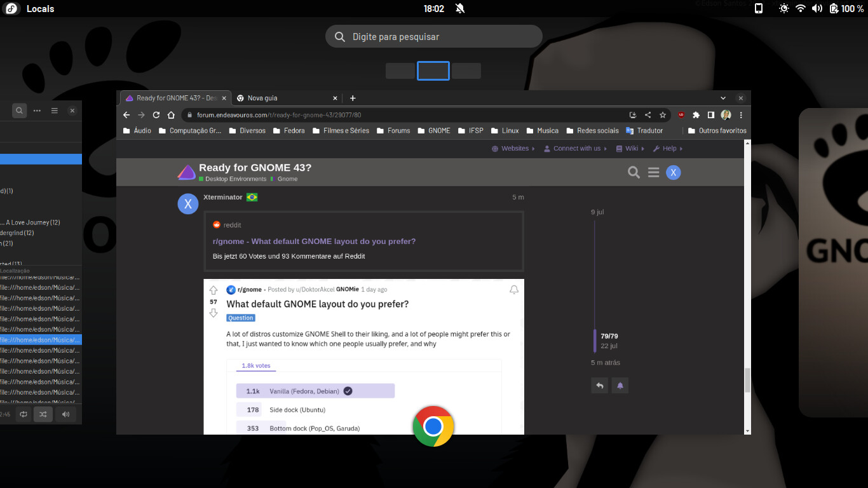
Task: Expand the Connect with us dropdown
Action: point(576,149)
